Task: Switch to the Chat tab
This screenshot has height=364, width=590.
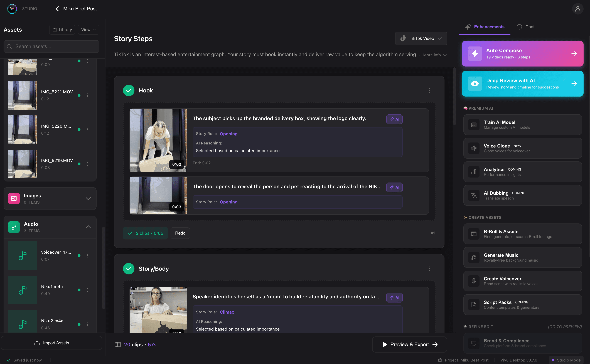Action: point(525,27)
